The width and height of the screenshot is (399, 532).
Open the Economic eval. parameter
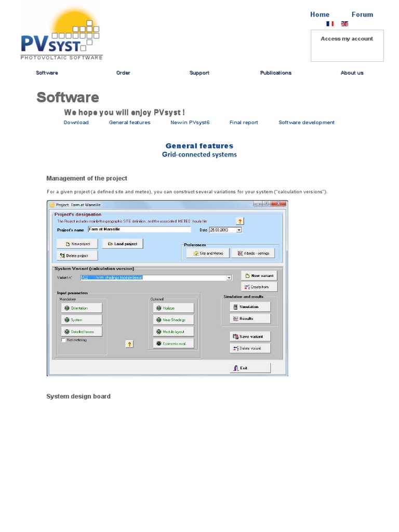coord(174,344)
